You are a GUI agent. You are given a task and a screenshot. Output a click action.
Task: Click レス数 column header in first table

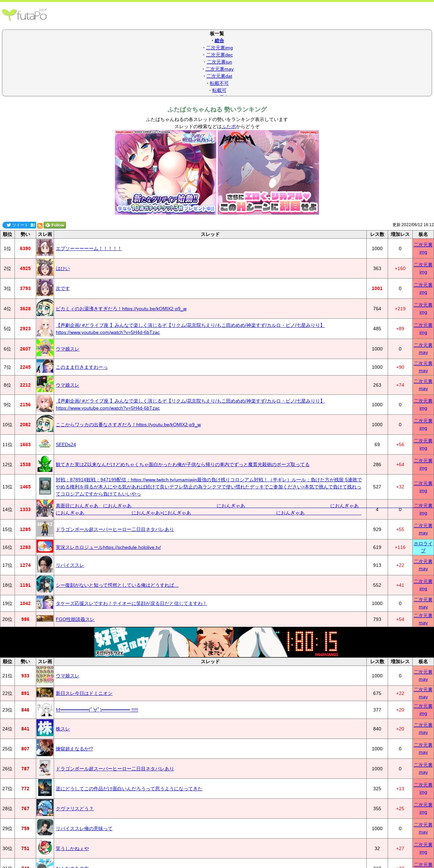(x=377, y=234)
